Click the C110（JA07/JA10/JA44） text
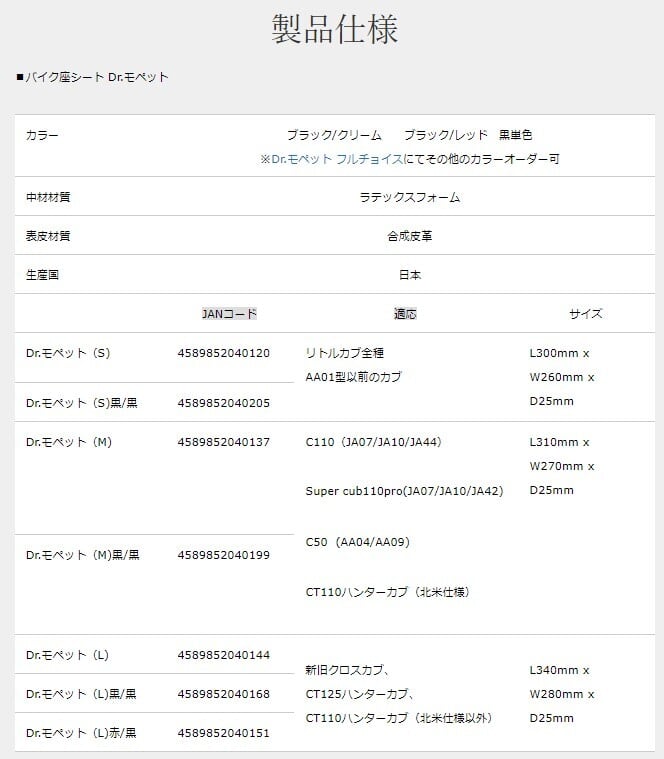The width and height of the screenshot is (664, 759). pos(374,442)
